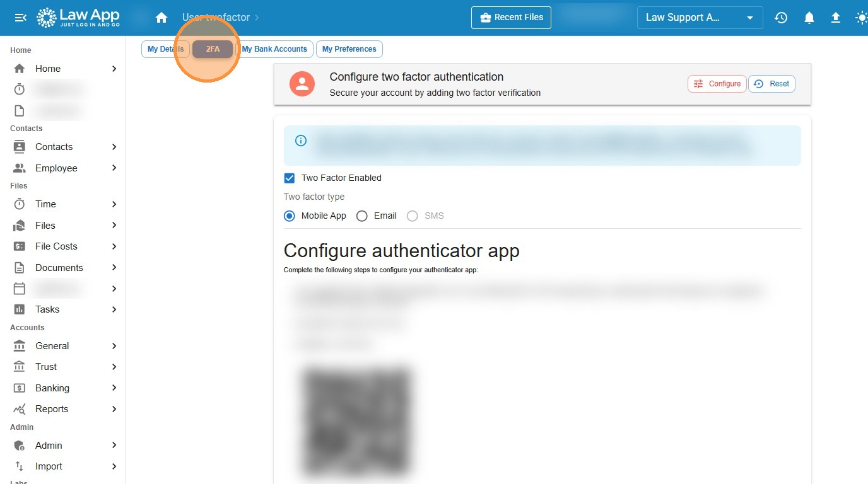The image size is (868, 484).
Task: Open the Files sidebar menu item
Action: [63, 226]
